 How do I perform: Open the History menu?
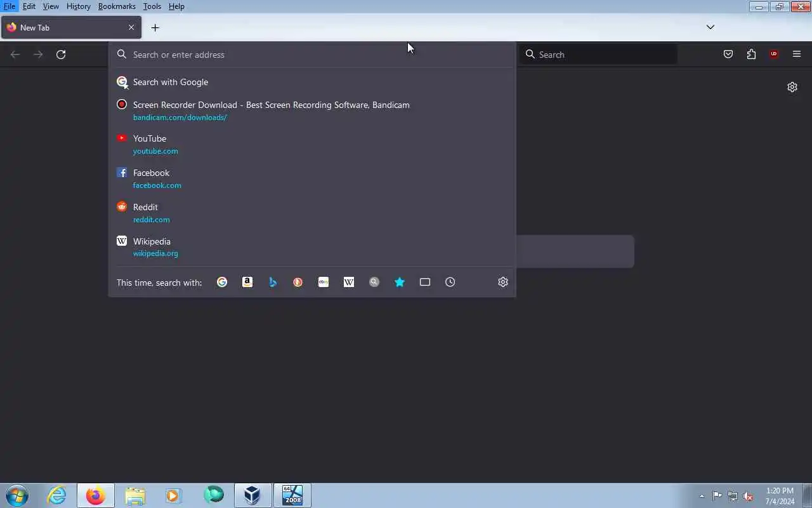pos(79,6)
